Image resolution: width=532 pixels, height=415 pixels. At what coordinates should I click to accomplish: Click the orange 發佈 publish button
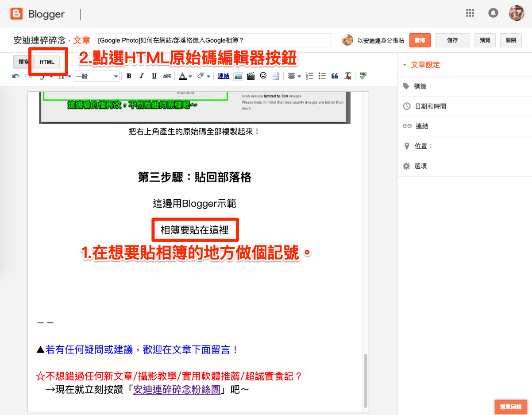click(x=420, y=40)
